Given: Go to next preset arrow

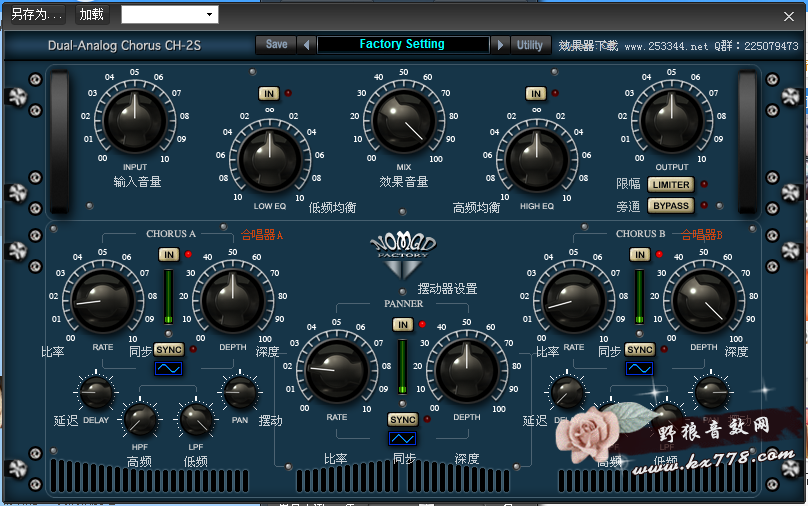Looking at the screenshot, I should pyautogui.click(x=499, y=45).
